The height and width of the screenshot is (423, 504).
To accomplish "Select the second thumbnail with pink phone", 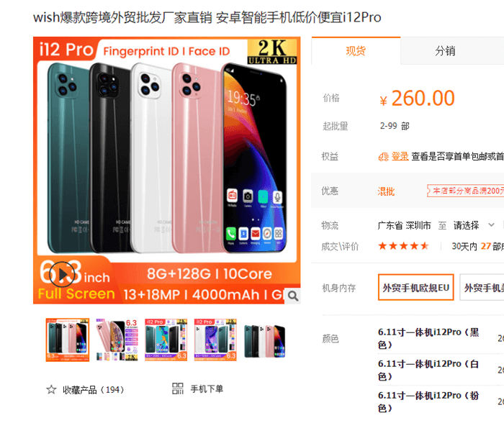I will click(x=117, y=340).
